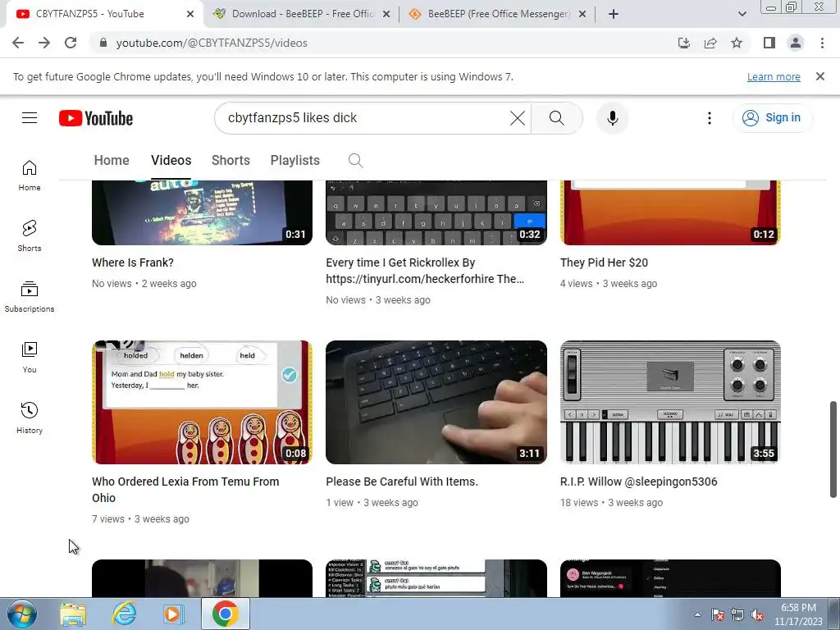This screenshot has height=630, width=840.
Task: Switch to the channel Home tab
Action: (x=112, y=160)
